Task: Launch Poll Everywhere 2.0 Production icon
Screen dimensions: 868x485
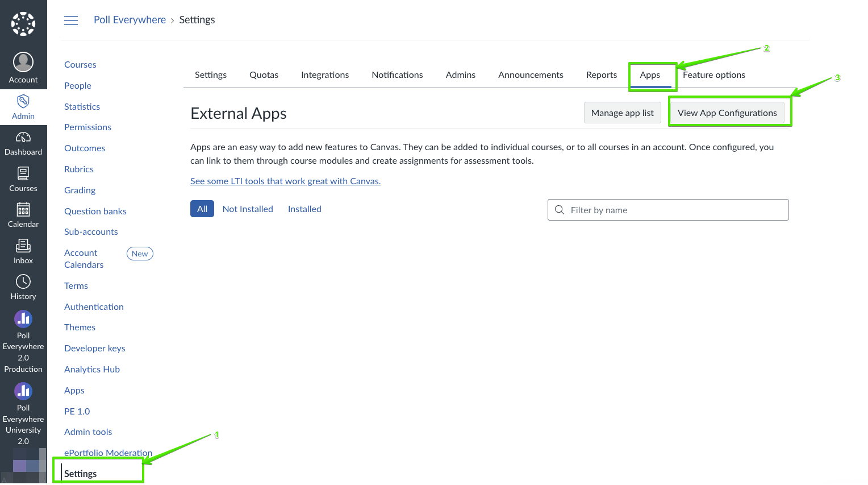Action: pos(23,319)
